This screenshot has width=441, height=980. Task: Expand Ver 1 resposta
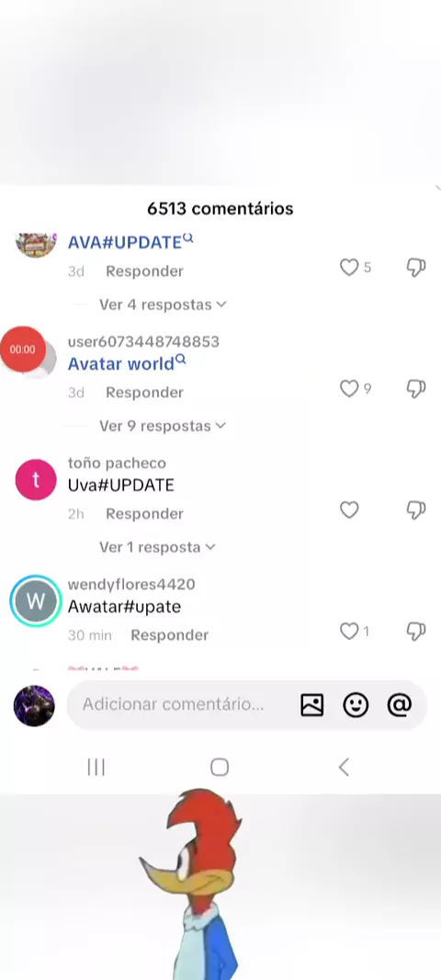tap(157, 547)
